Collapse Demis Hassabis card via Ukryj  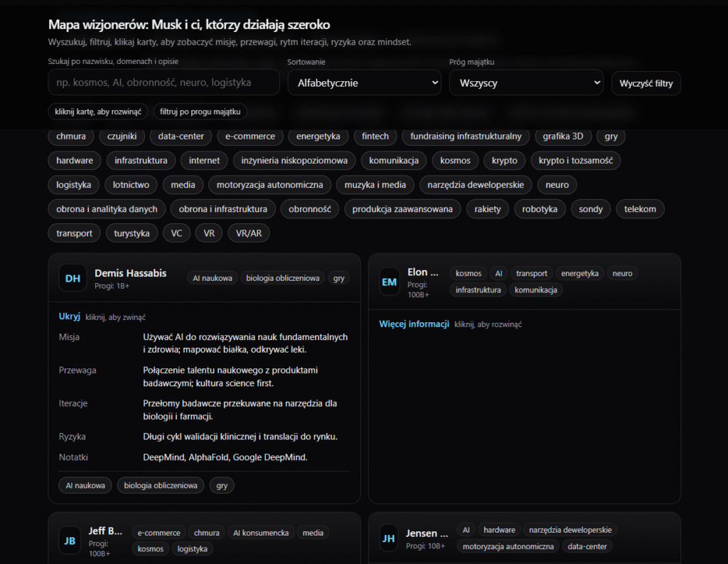point(69,316)
